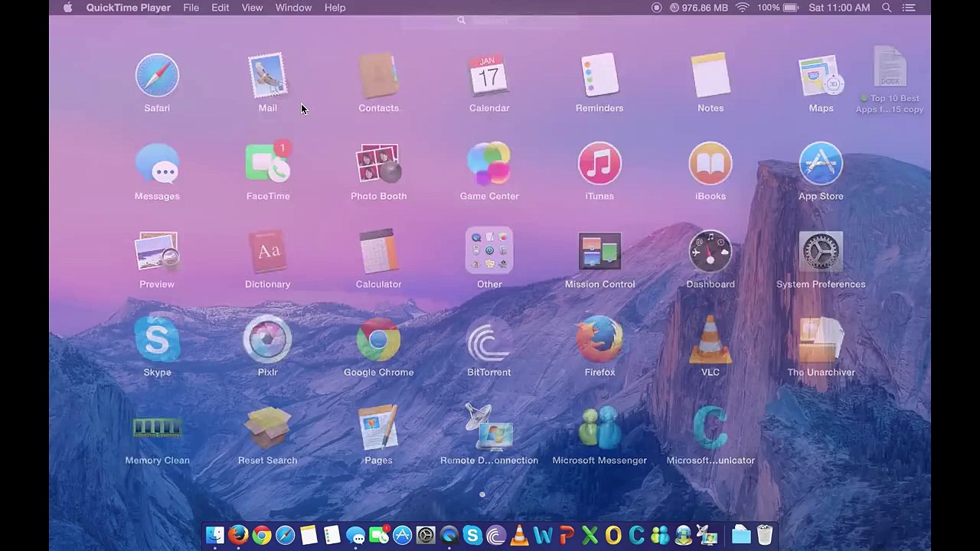
Task: Launch Messages from Launchpad
Action: (157, 164)
